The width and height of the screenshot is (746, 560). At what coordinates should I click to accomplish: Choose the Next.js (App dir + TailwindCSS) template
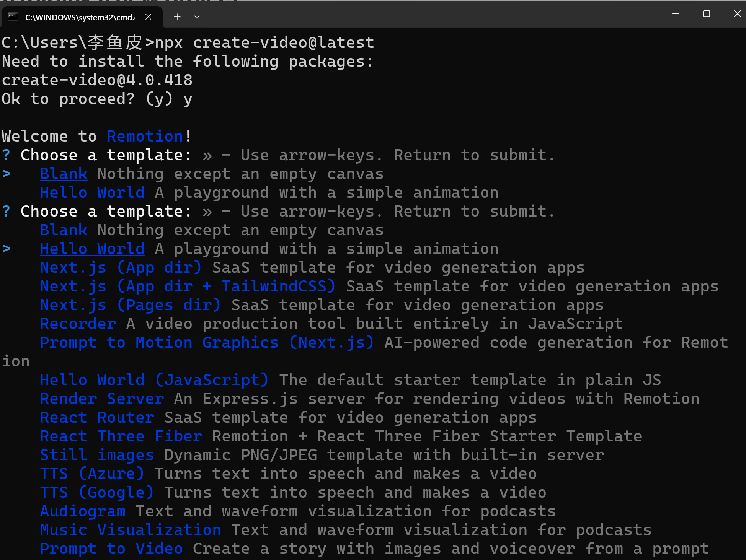click(x=188, y=287)
